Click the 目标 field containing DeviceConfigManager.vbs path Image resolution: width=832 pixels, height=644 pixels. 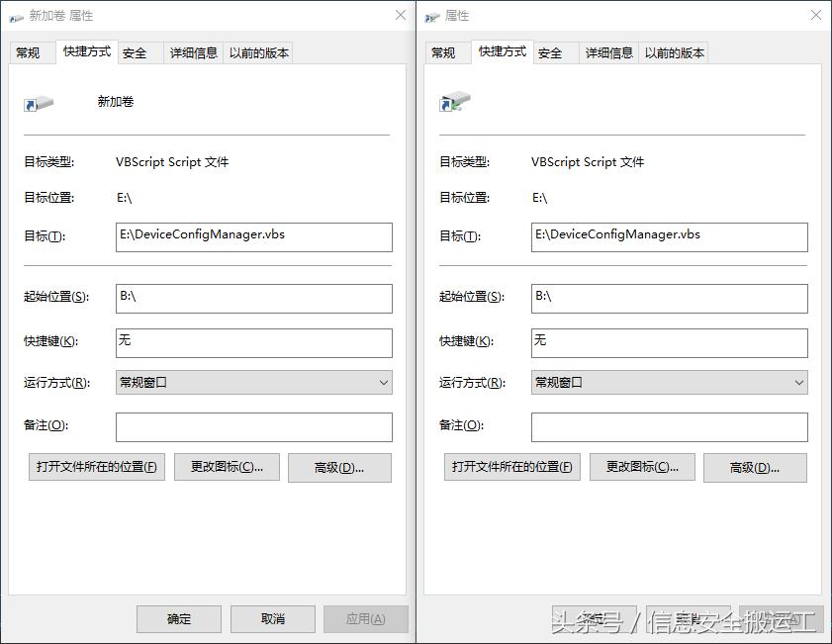tap(253, 237)
